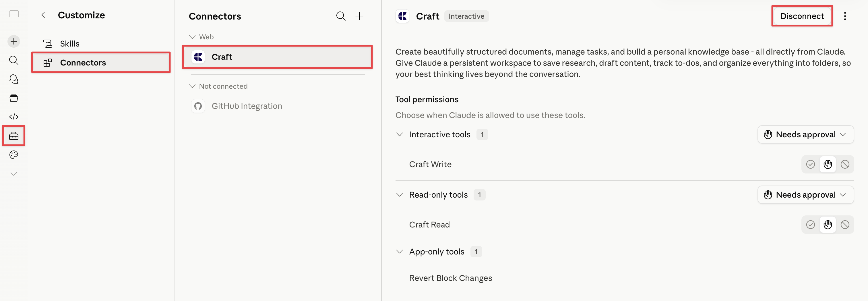The height and width of the screenshot is (301, 868).
Task: Open Read-only tools Needs approval dropdown
Action: coord(805,195)
